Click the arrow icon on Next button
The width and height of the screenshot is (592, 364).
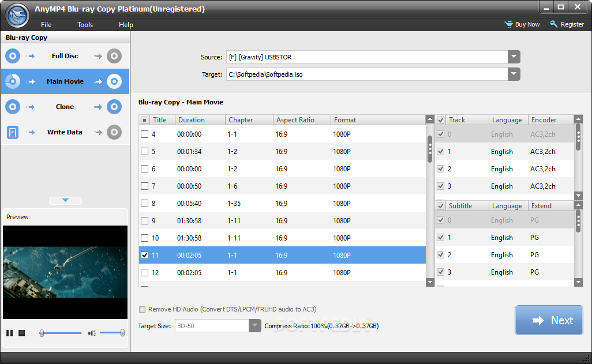point(538,320)
